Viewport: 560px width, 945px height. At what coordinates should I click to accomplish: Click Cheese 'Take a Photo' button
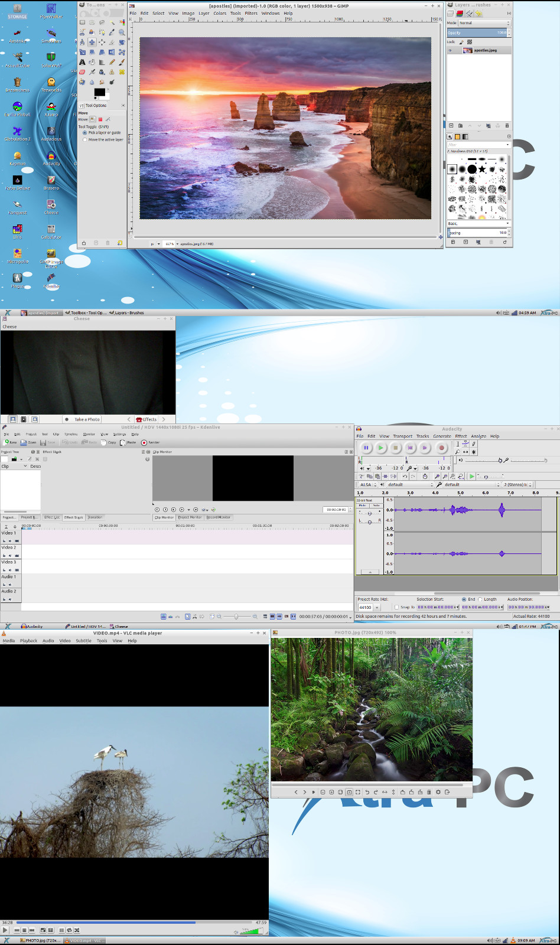pyautogui.click(x=82, y=419)
